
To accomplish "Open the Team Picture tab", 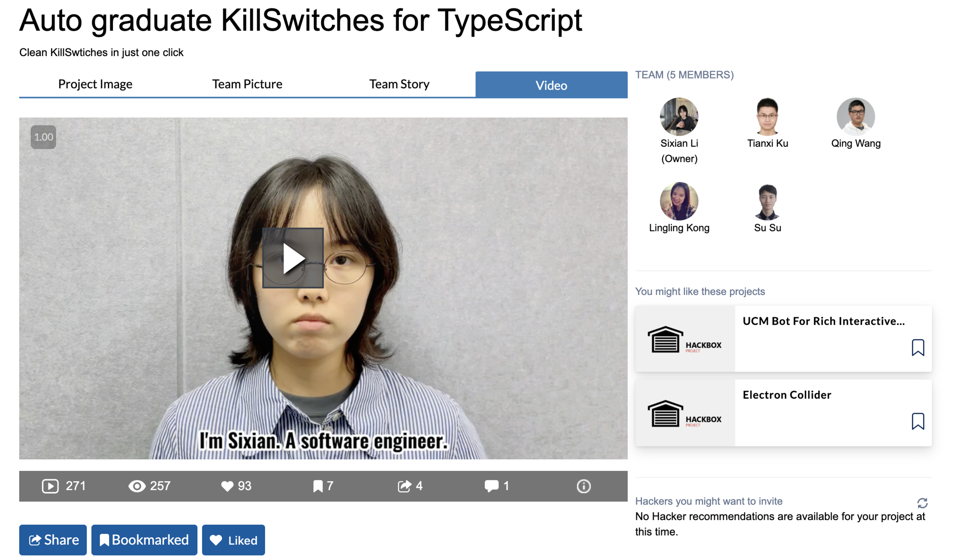I will [x=247, y=84].
